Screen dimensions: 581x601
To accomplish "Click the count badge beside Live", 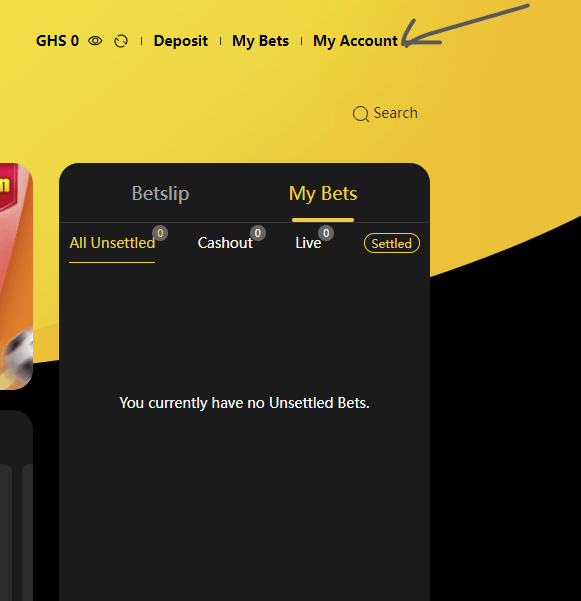I will coord(326,233).
